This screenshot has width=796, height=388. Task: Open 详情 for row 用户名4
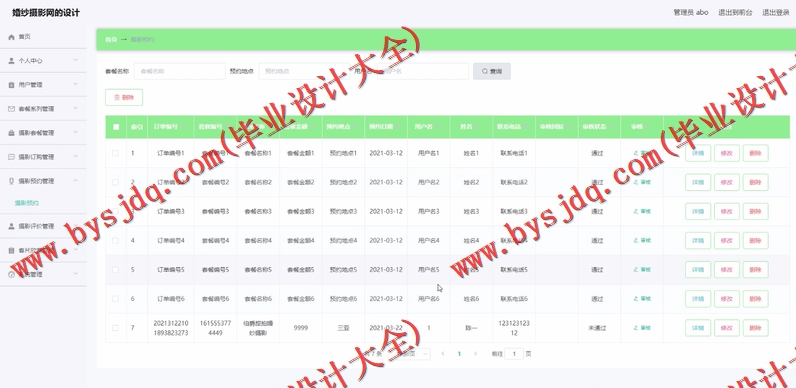click(698, 240)
